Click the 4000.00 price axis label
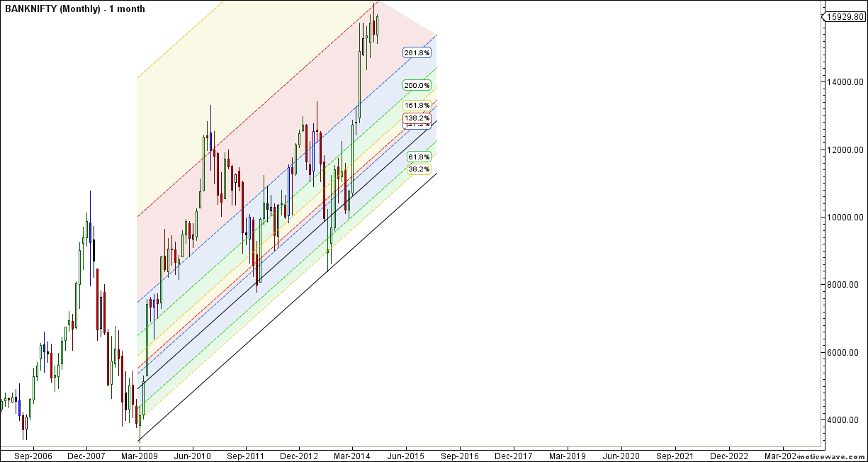This screenshot has width=868, height=462. [845, 420]
